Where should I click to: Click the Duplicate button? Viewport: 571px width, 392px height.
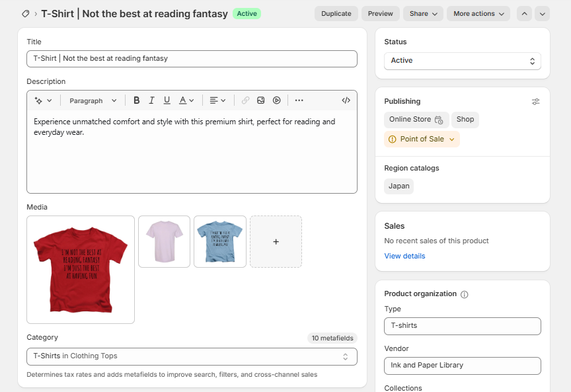[336, 14]
